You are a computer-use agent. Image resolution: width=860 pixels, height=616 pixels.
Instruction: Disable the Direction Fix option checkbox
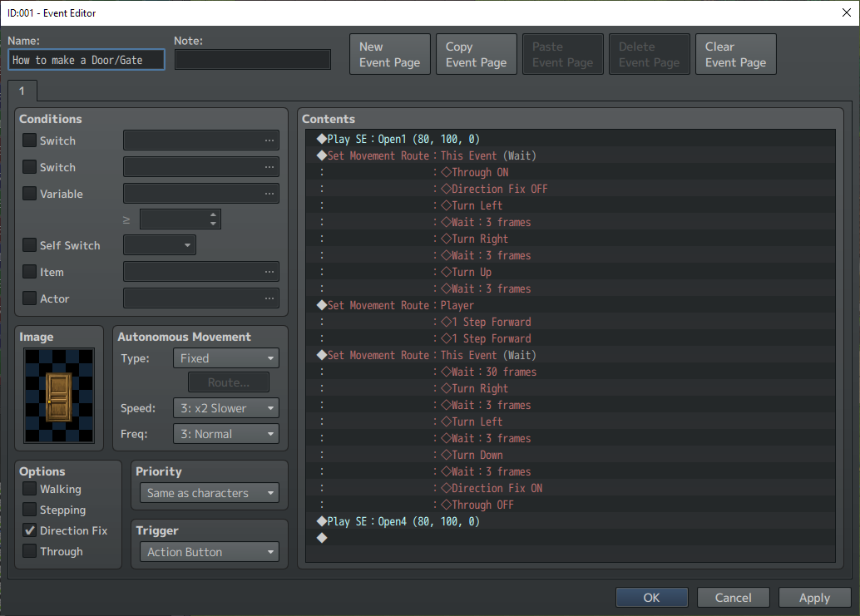[x=30, y=530]
